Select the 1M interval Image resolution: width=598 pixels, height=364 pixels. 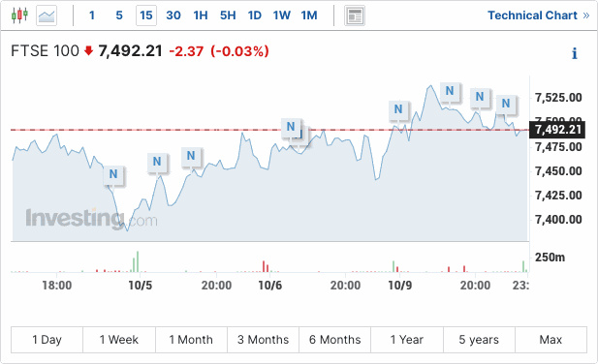point(309,15)
